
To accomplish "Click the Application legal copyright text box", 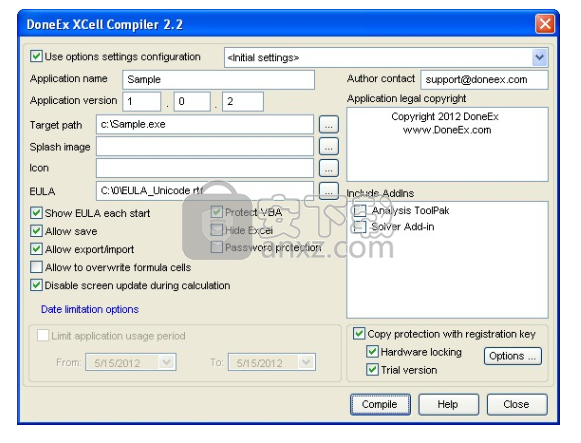I will [447, 144].
